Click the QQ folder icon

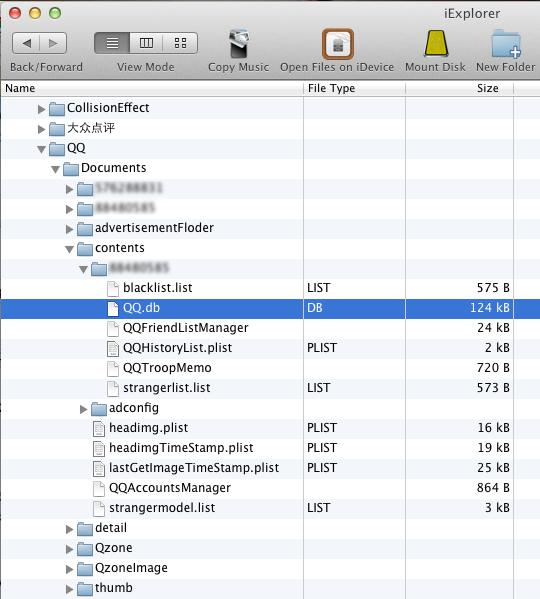57,149
